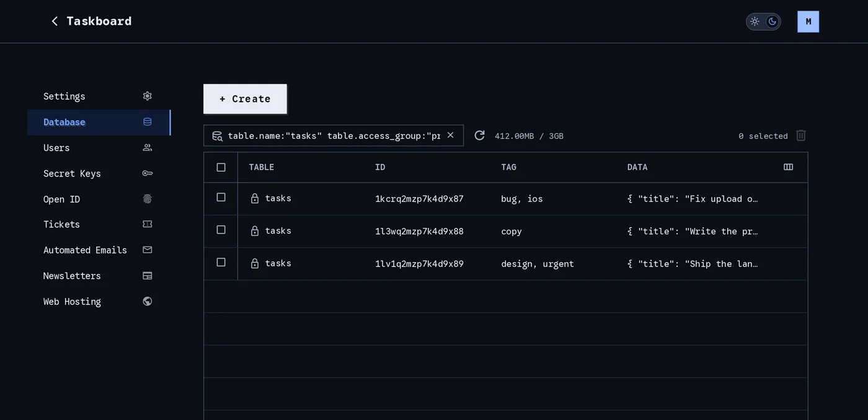
Task: Open Newsletters in the sidebar
Action: (99, 276)
